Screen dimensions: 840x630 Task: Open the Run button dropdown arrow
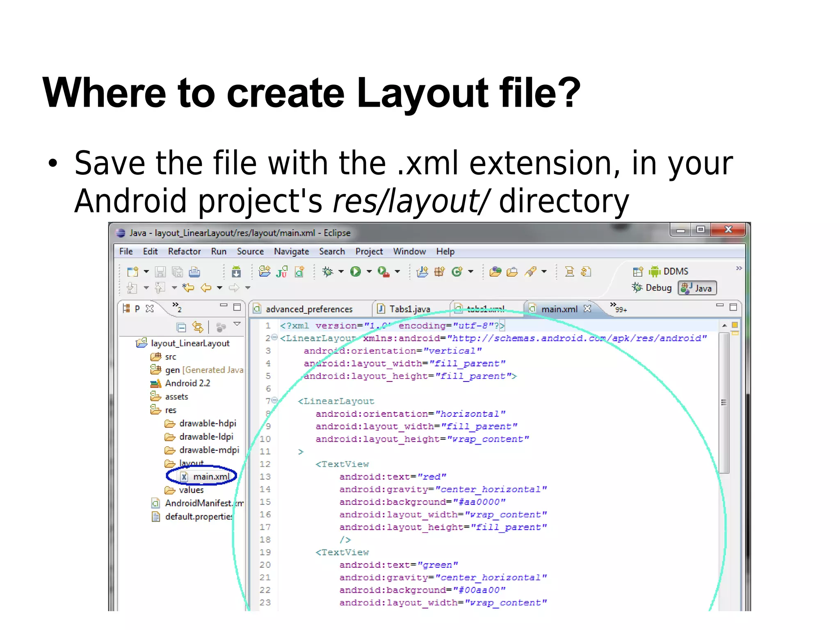click(369, 272)
